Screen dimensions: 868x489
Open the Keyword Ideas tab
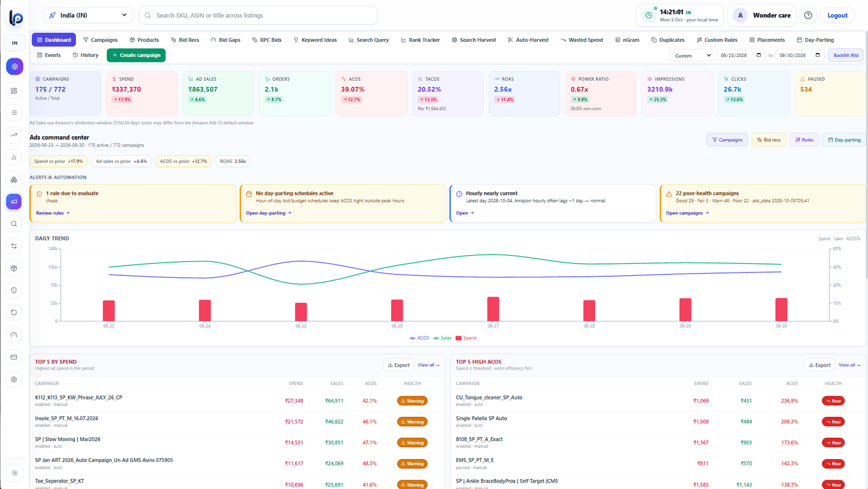pyautogui.click(x=315, y=40)
